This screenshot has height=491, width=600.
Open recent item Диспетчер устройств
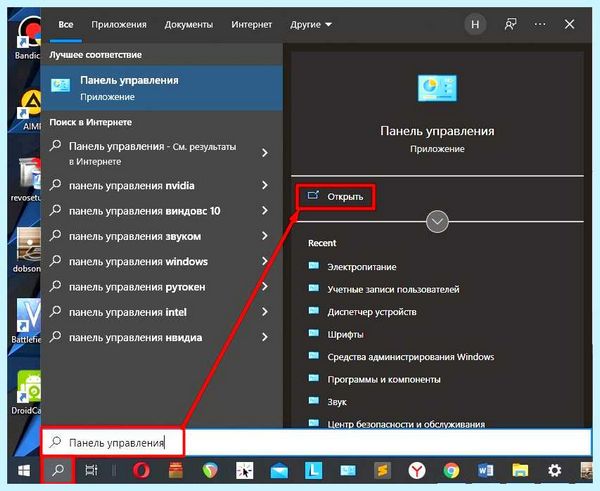(362, 312)
